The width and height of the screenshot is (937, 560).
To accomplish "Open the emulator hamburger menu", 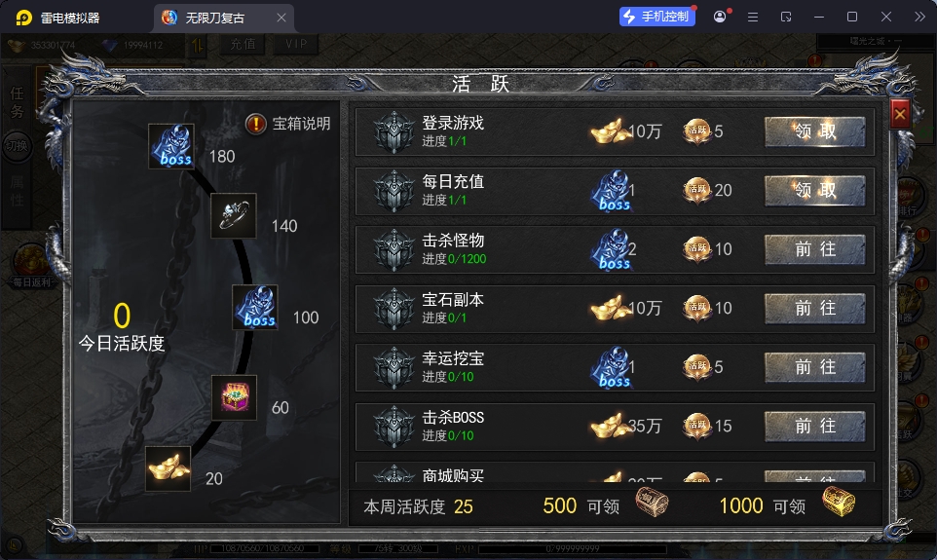I will click(753, 18).
